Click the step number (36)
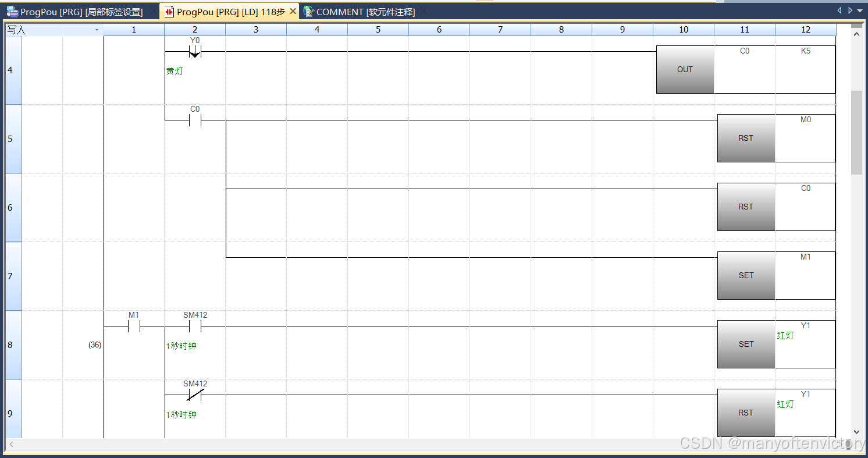868x458 pixels. pos(95,345)
